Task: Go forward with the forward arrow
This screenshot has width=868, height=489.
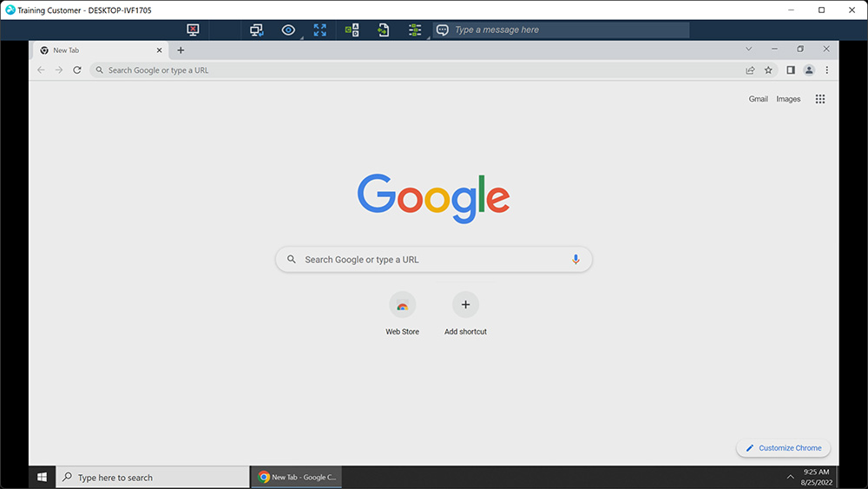Action: pyautogui.click(x=59, y=70)
